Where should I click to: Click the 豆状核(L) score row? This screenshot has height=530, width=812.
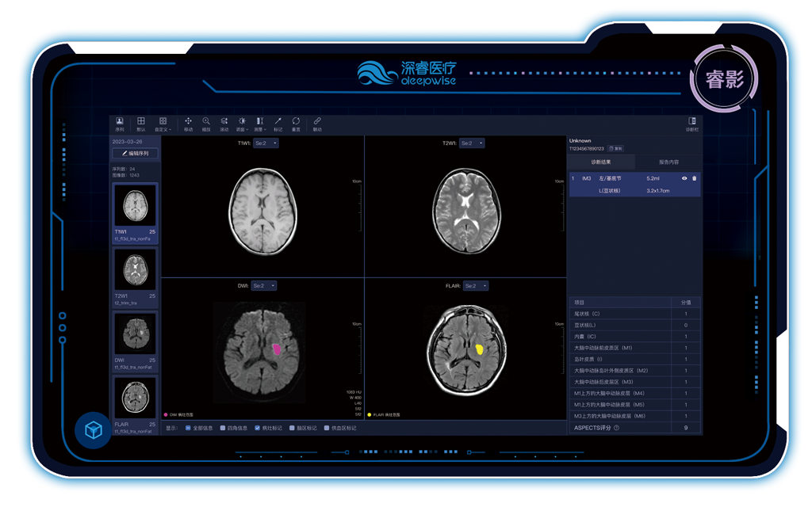click(x=635, y=325)
